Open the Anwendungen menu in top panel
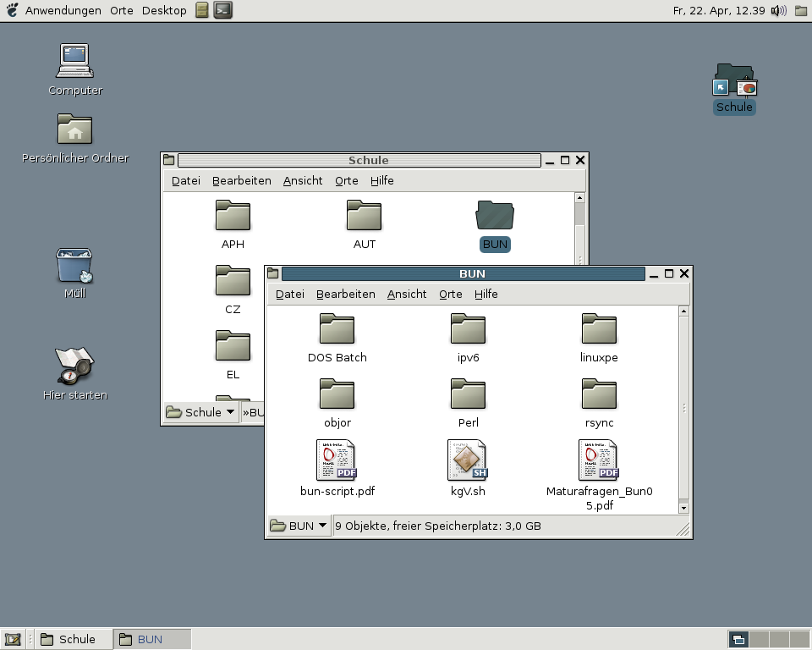812x650 pixels. point(63,11)
